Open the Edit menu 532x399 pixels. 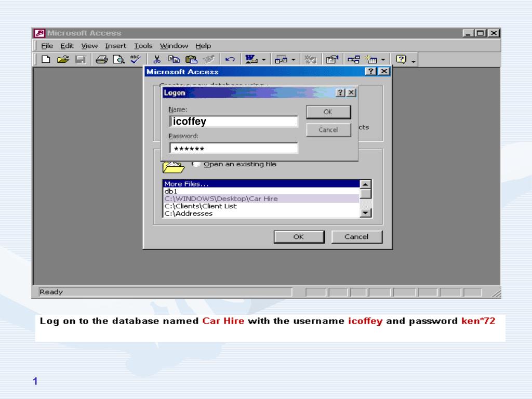point(67,46)
